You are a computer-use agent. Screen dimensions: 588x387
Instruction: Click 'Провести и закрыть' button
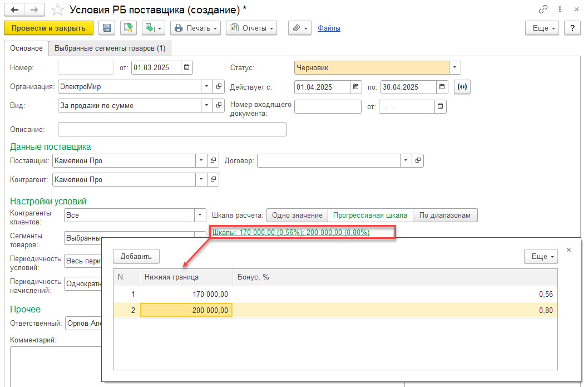tap(48, 28)
